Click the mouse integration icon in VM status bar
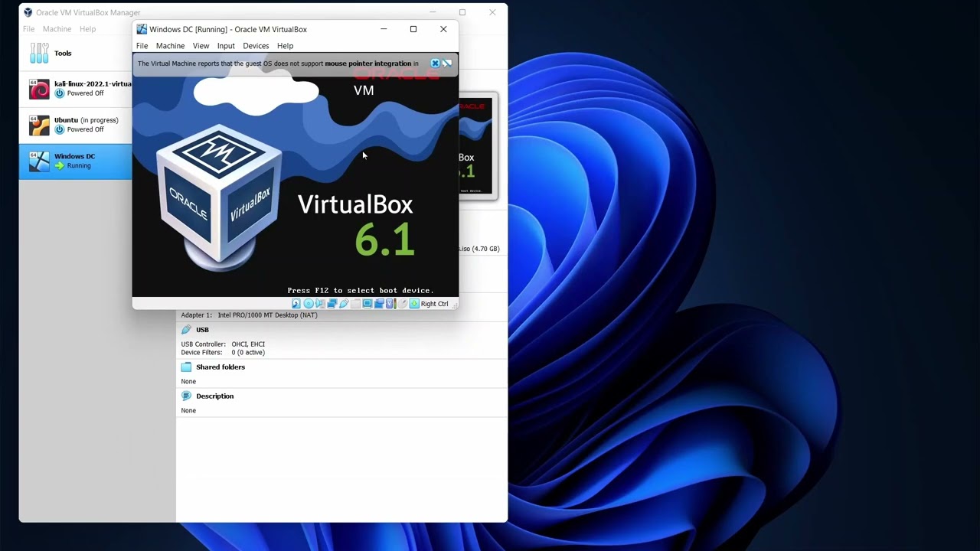Viewport: 980px width, 551px height. (x=403, y=304)
